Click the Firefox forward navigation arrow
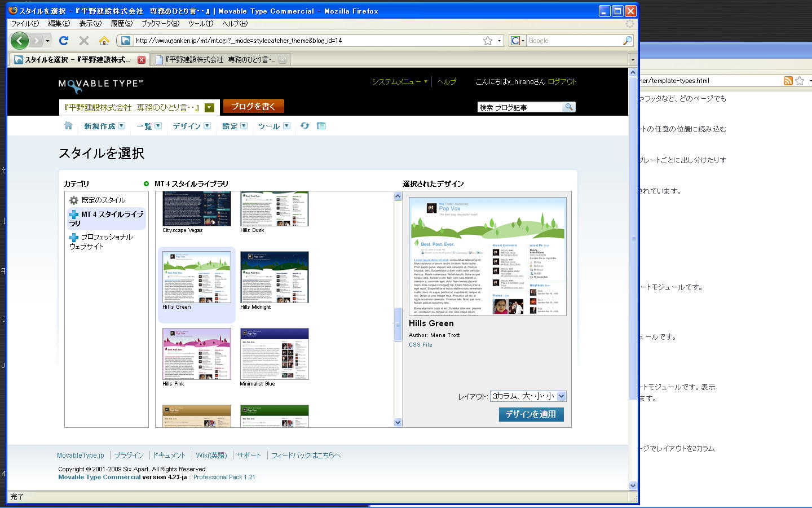This screenshot has width=812, height=508. (36, 41)
